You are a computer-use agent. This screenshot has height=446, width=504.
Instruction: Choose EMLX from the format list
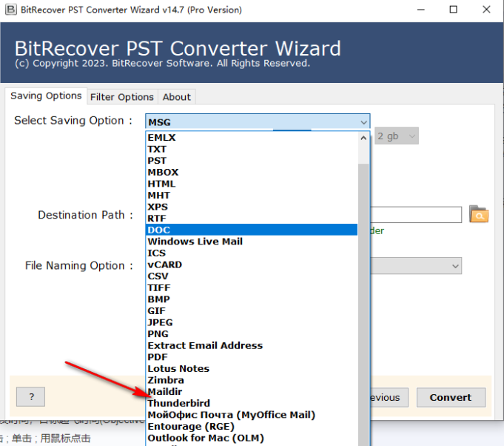252,137
